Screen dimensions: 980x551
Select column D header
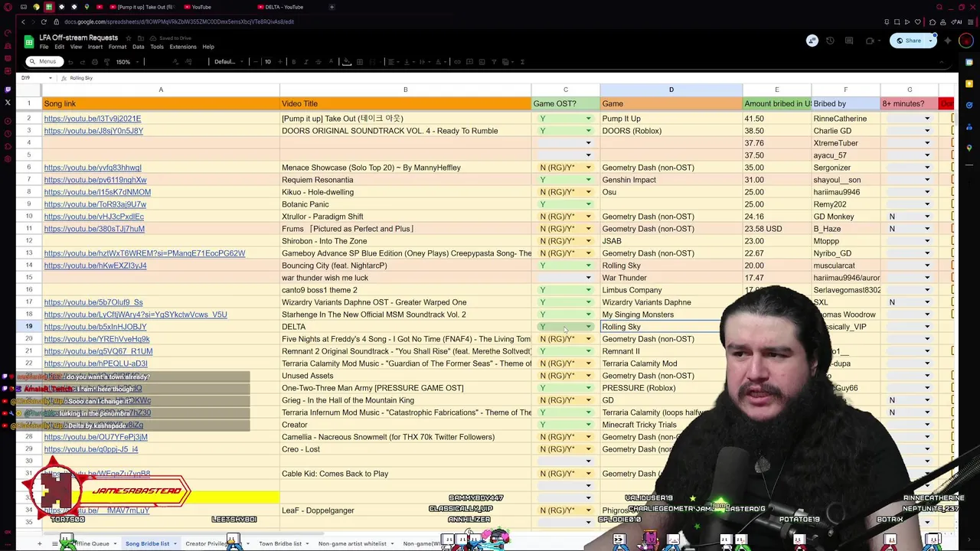click(x=671, y=90)
